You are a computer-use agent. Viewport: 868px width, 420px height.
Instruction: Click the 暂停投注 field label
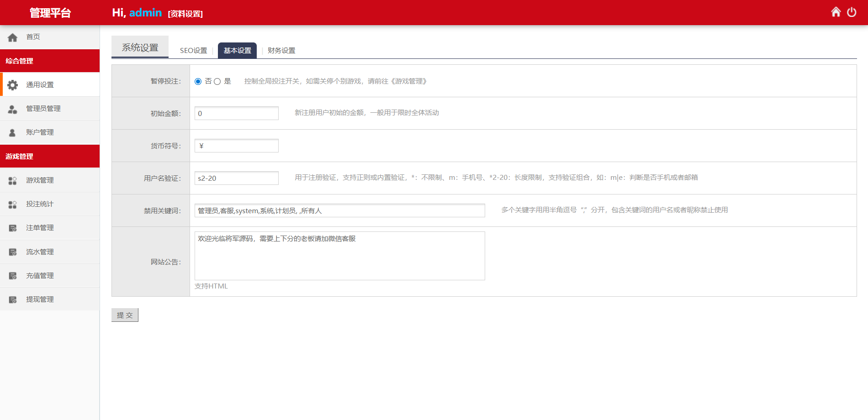[x=166, y=81]
